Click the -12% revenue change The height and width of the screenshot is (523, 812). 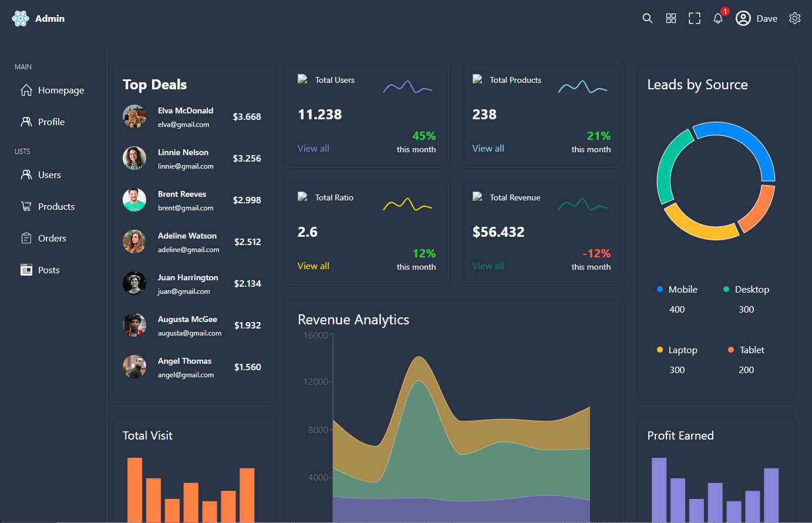click(x=597, y=253)
